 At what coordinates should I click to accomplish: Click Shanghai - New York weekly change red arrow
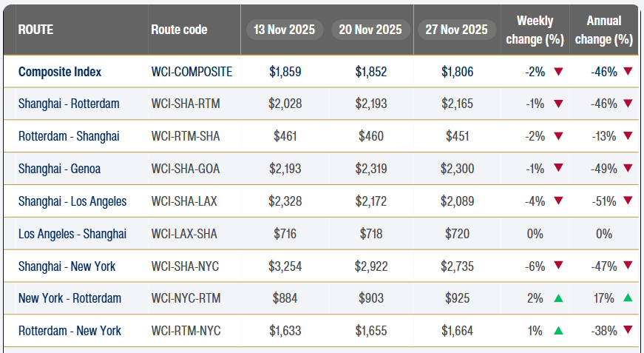tap(558, 266)
